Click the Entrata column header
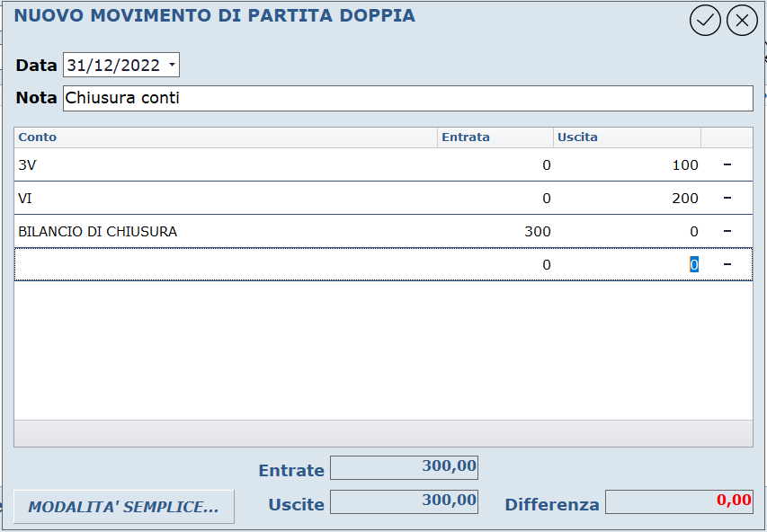767x532 pixels. click(x=495, y=137)
